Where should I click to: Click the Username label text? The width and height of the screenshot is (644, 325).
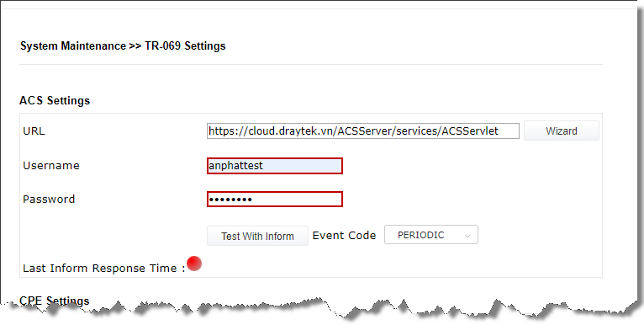pos(51,165)
